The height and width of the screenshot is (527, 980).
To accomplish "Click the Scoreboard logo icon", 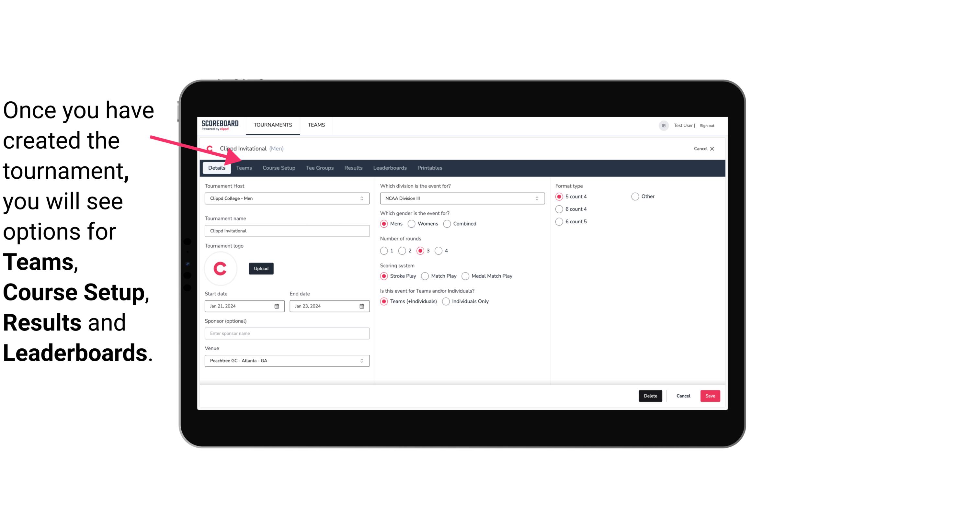I will (219, 125).
